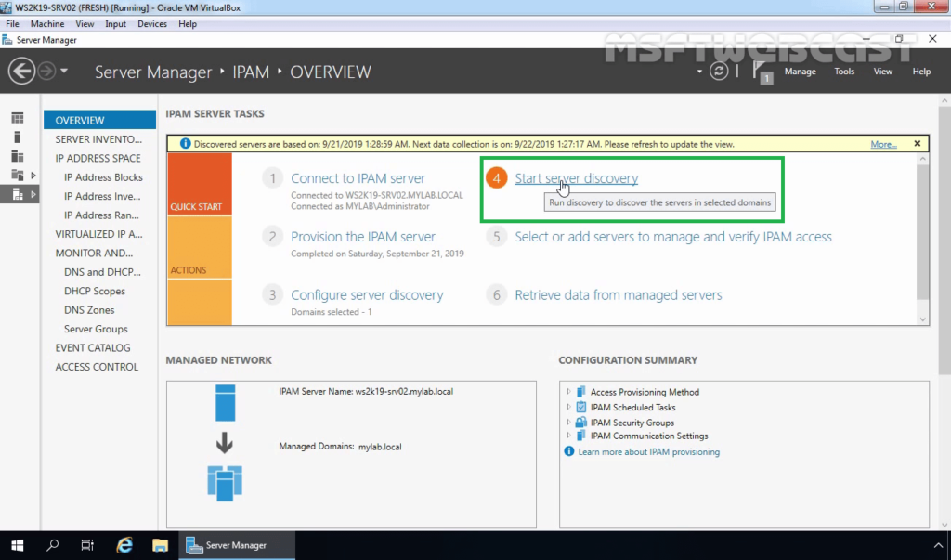Click Provision the IPAM server link
The image size is (951, 560).
363,237
